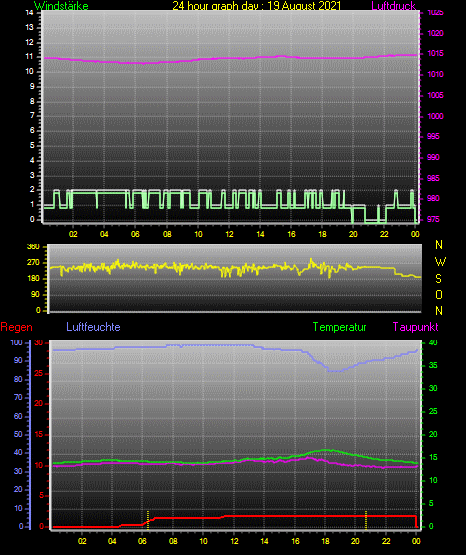Click the O compass direction label
Screen dimensions: 466x555
click(x=439, y=294)
